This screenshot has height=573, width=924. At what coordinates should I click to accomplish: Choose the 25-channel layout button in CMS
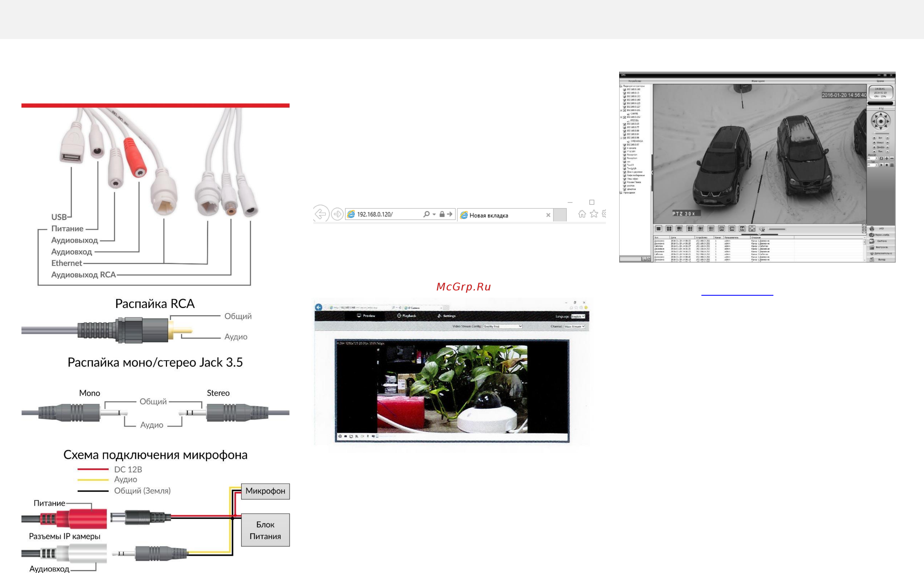722,229
